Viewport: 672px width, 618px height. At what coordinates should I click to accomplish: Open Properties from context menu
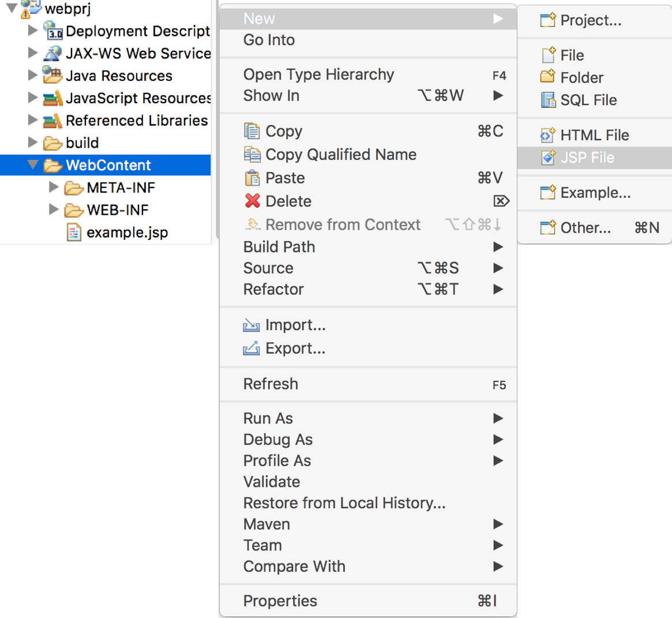368,601
